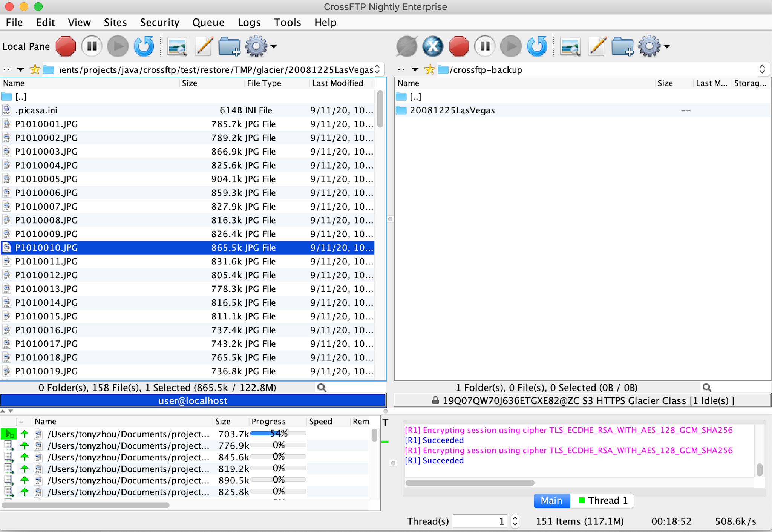The width and height of the screenshot is (772, 532).
Task: Open the gear dropdown arrow in the remote toolbar
Action: coord(667,46)
